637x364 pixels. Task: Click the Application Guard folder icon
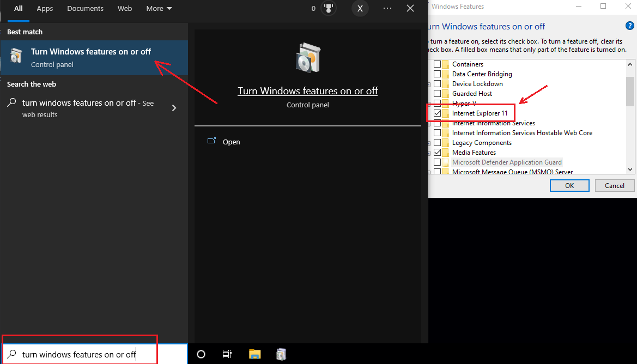pos(446,162)
